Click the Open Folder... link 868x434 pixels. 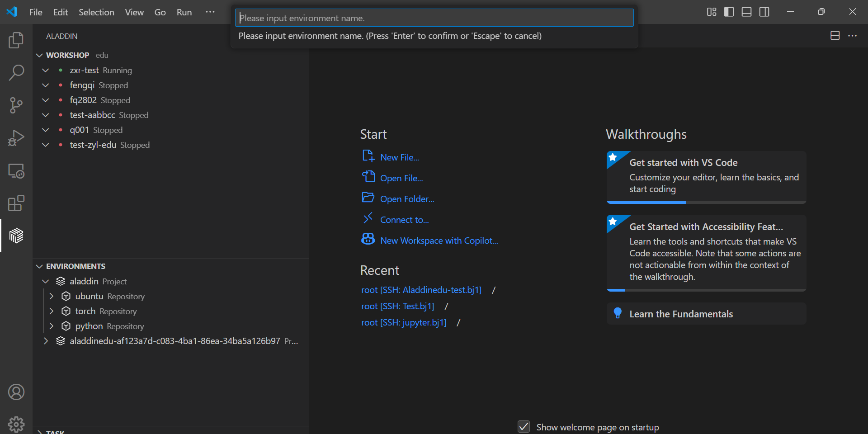point(407,199)
